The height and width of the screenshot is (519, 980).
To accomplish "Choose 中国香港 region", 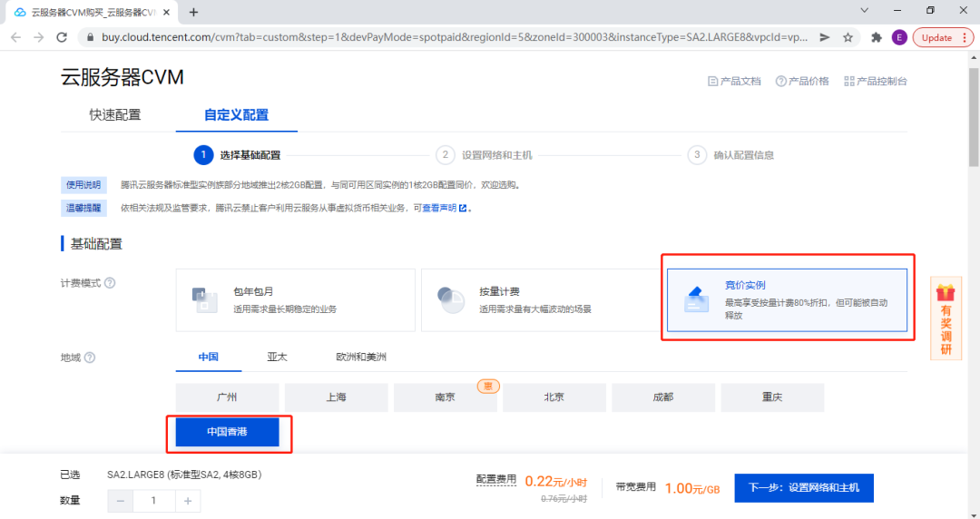I will click(227, 432).
